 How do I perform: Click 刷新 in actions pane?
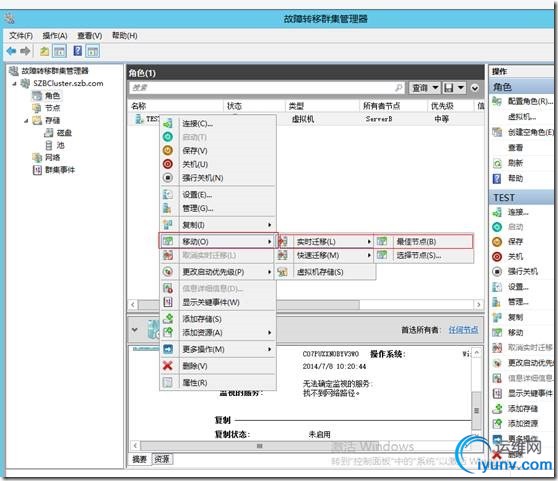click(515, 163)
